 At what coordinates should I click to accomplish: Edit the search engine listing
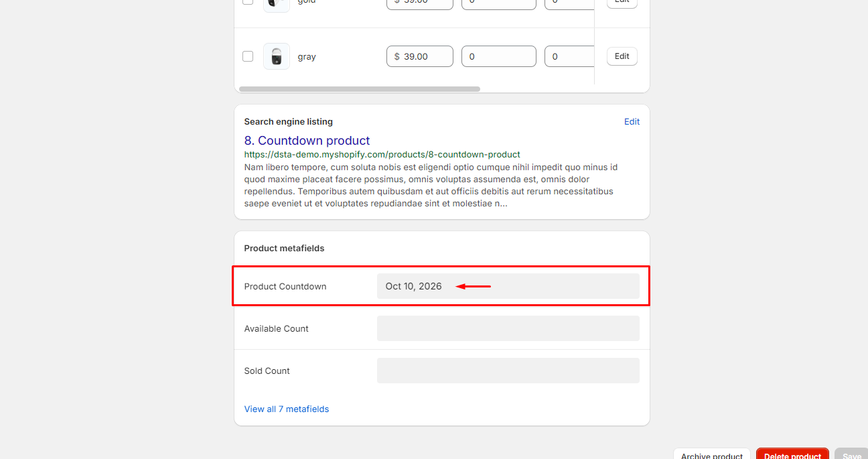(632, 121)
